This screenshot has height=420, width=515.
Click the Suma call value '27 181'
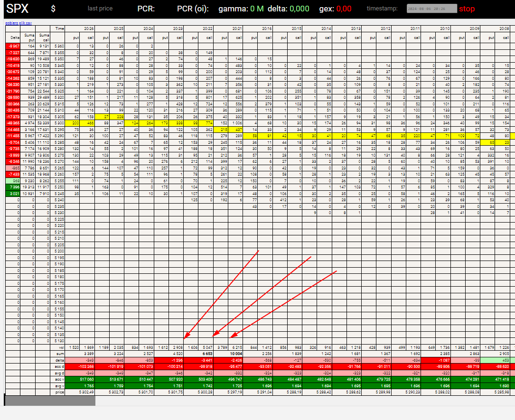pyautogui.click(x=43, y=85)
